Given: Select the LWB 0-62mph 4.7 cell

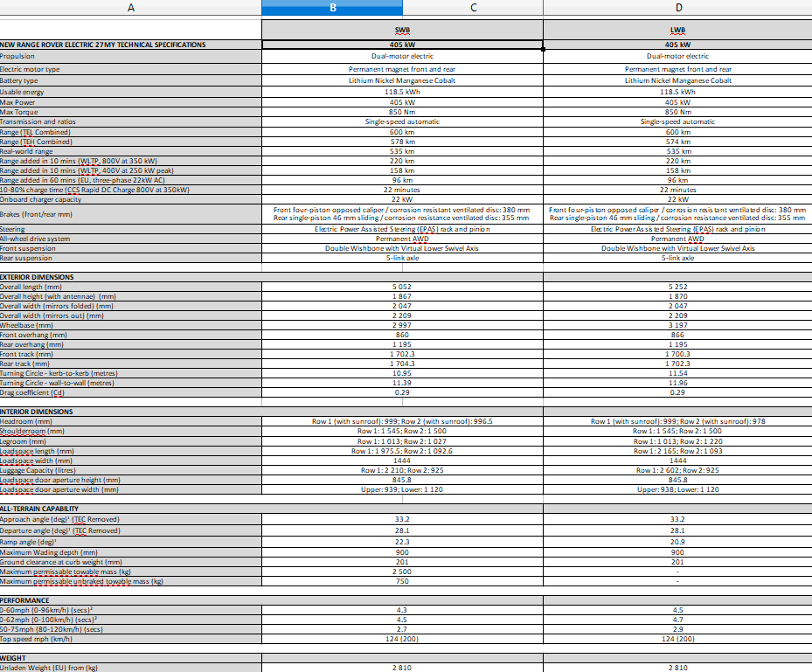Looking at the screenshot, I should [678, 620].
